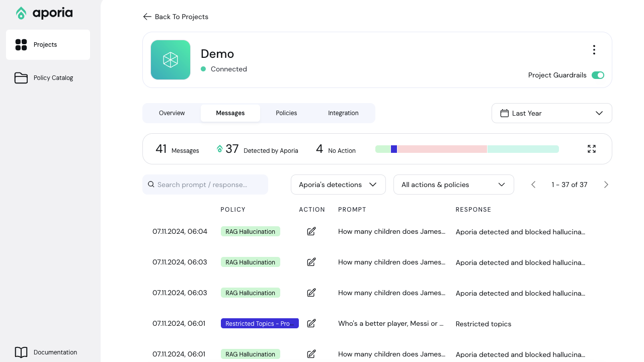This screenshot has width=644, height=362.
Task: Click edit icon in 06:01 RAG Hallucination row
Action: (311, 354)
